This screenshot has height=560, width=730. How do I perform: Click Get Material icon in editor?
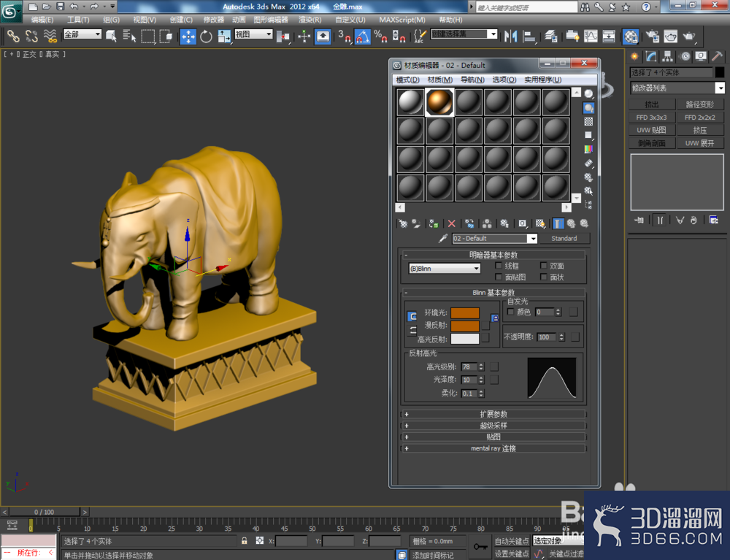click(403, 224)
